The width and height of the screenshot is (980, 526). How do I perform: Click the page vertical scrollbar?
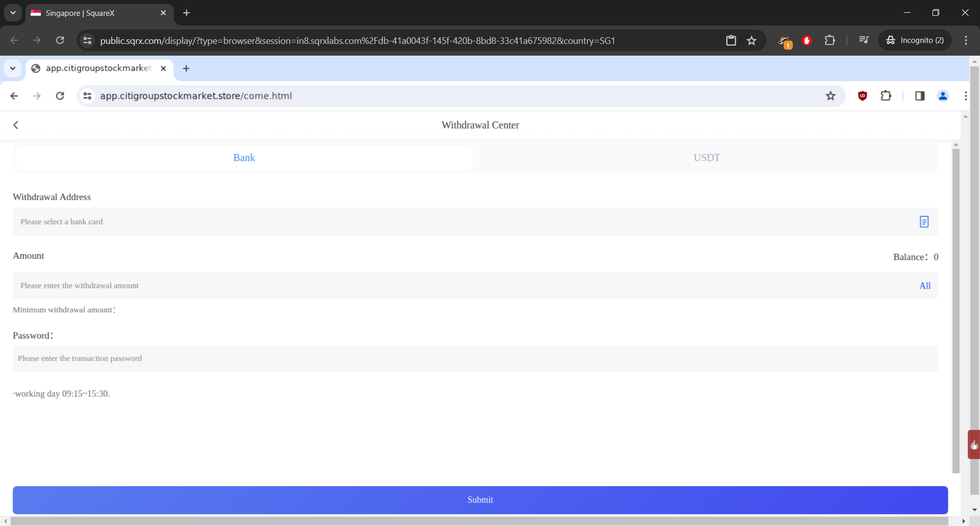coord(956,306)
